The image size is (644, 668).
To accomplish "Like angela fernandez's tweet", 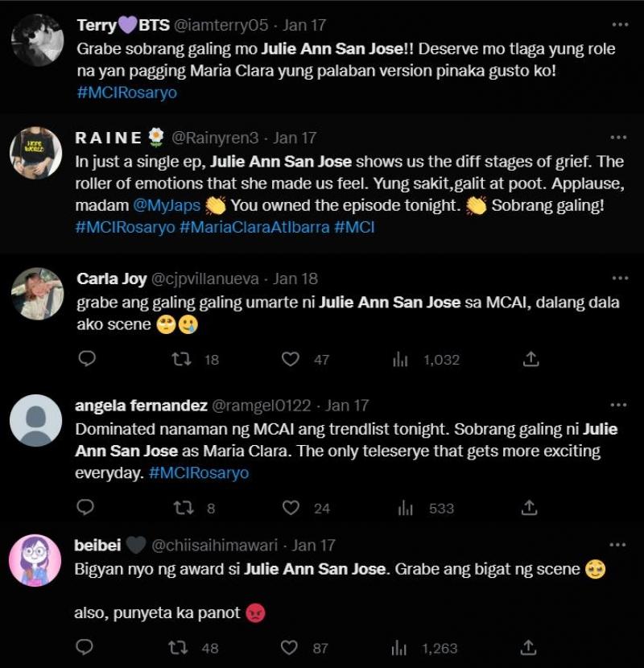I will pyautogui.click(x=291, y=508).
